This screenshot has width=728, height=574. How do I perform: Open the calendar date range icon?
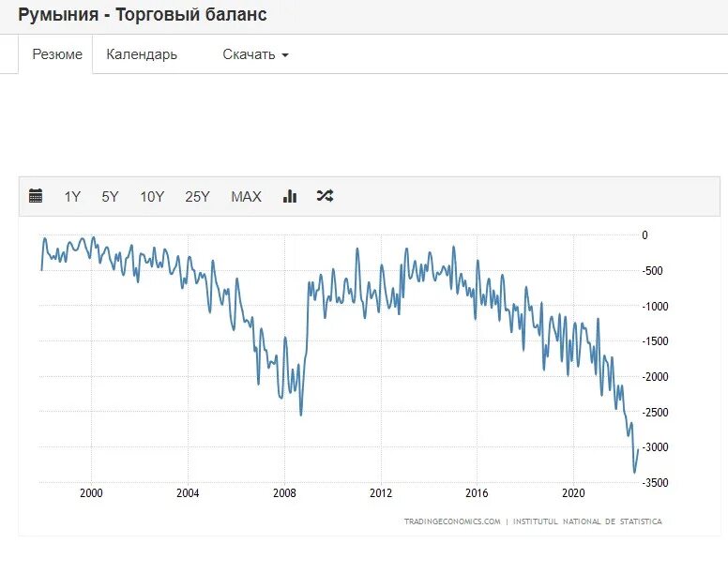(x=36, y=196)
